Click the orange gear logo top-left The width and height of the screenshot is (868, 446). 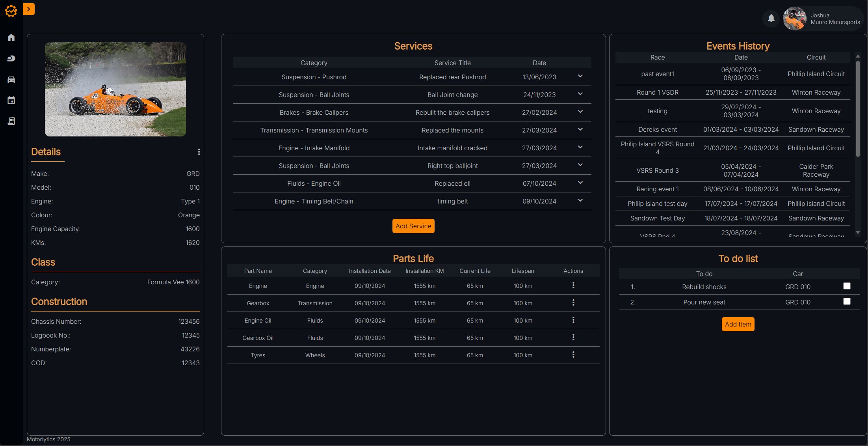(x=11, y=11)
